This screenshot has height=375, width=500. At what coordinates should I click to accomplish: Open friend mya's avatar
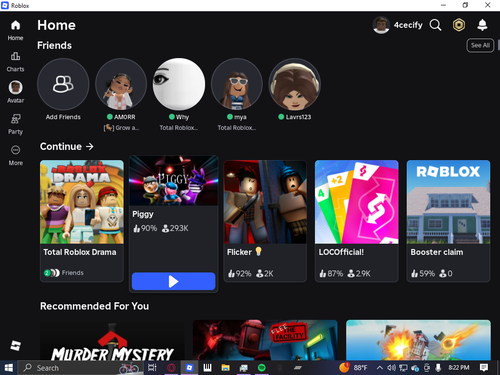237,84
